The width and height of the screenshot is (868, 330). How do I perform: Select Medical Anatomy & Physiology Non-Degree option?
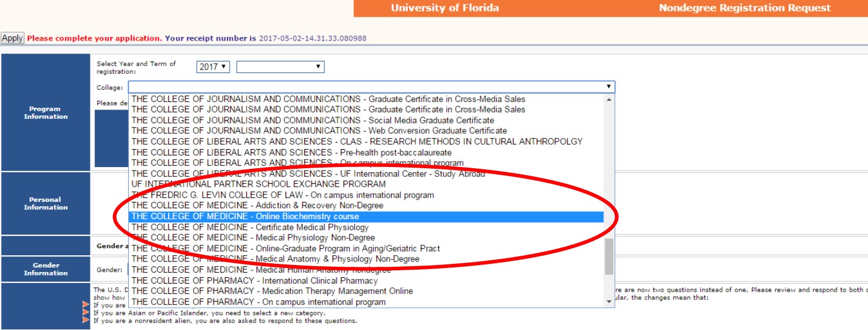(366, 259)
